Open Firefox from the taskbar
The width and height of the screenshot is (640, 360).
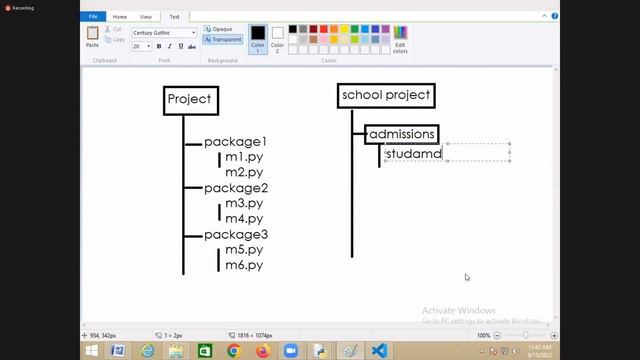click(263, 351)
